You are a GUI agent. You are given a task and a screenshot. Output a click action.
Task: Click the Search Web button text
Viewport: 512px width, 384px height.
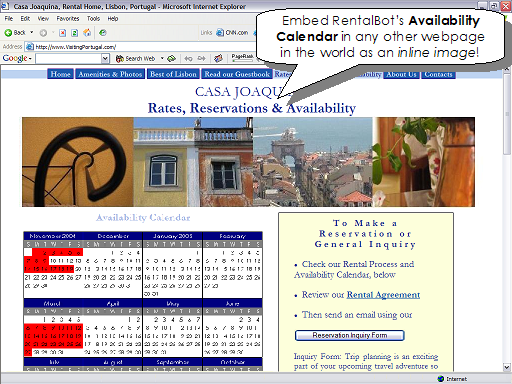coord(140,59)
